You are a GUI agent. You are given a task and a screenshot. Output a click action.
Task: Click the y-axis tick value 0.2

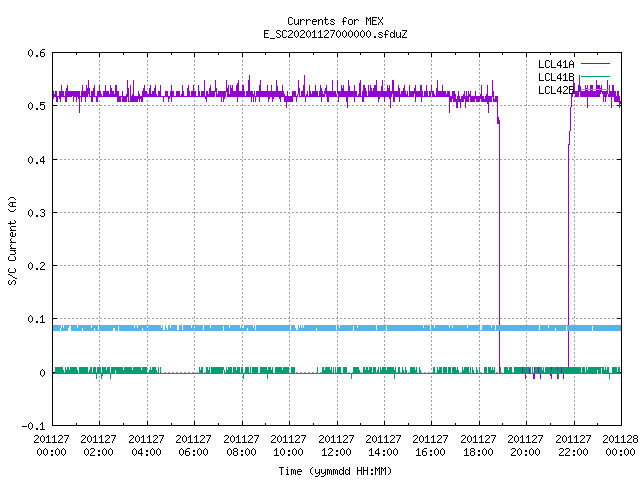tap(36, 266)
